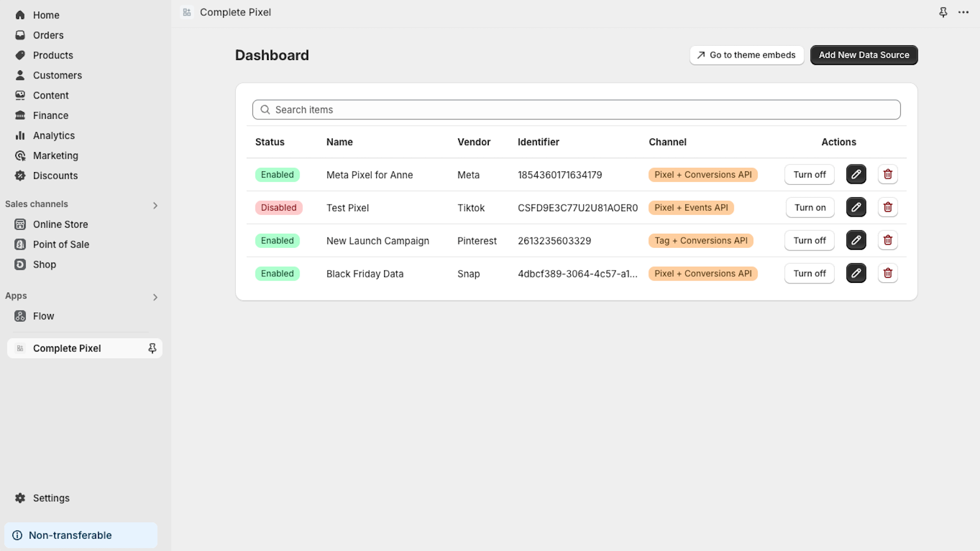Open the Flow app

tap(43, 316)
